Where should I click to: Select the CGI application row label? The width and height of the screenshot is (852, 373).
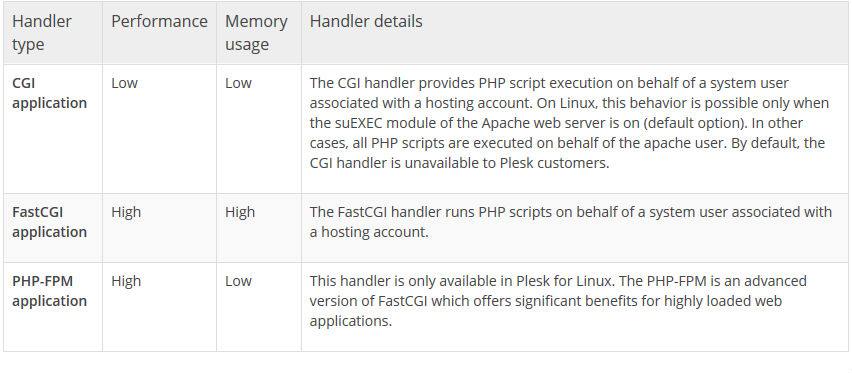(x=49, y=93)
